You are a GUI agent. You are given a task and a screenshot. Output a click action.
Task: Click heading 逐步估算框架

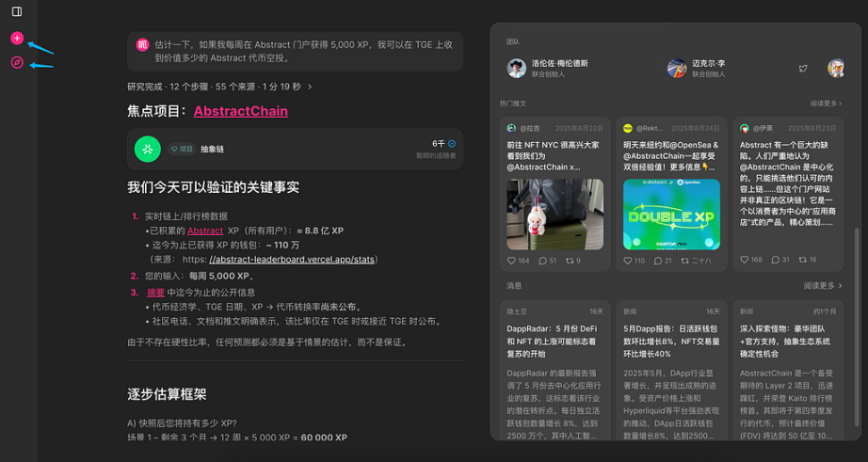coord(167,394)
